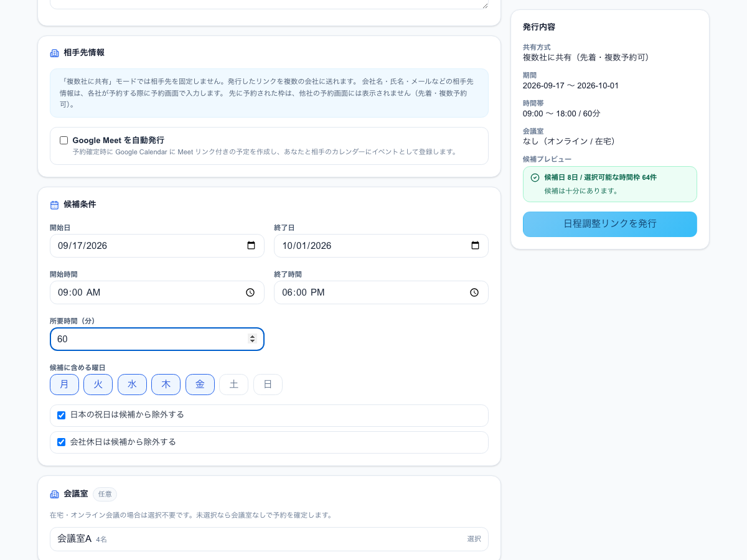Screen dimensions: 747x560
Task: Focus the 終了日 date field 10/01/2026
Action: click(381, 246)
